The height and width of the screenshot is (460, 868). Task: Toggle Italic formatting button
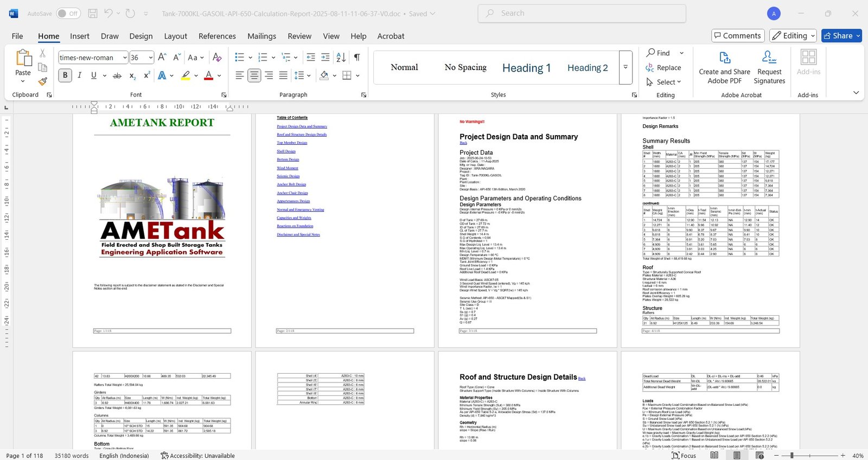tap(80, 75)
